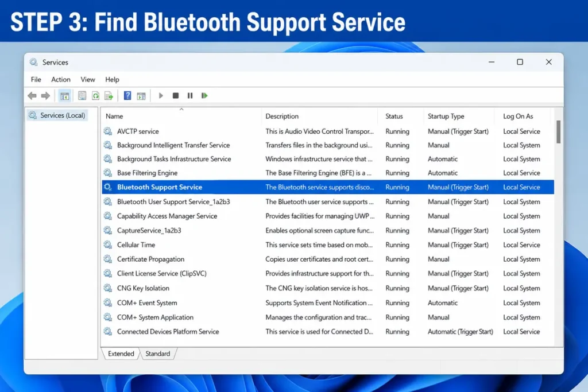
Task: Sort by the Name column header
Action: coord(181,116)
